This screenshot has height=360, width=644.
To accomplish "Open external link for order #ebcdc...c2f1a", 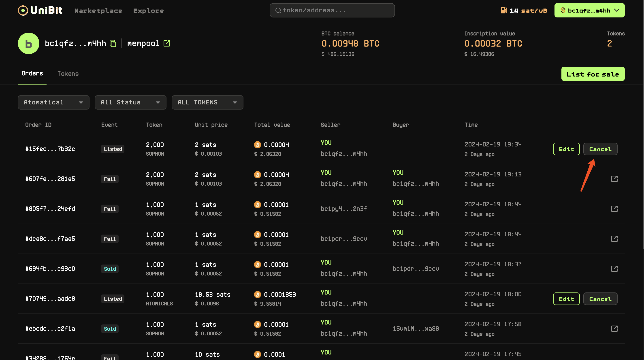I will 614,329.
